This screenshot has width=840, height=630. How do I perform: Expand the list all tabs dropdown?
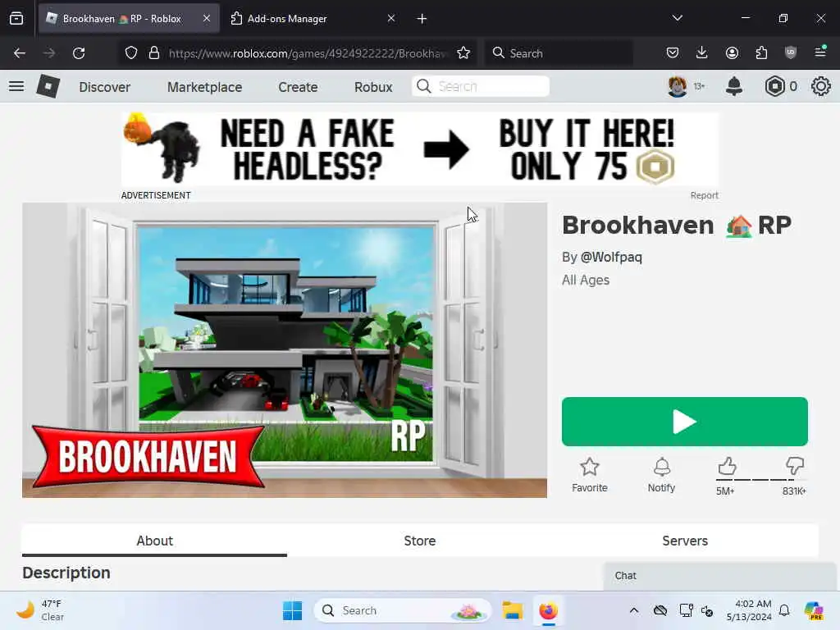point(677,18)
